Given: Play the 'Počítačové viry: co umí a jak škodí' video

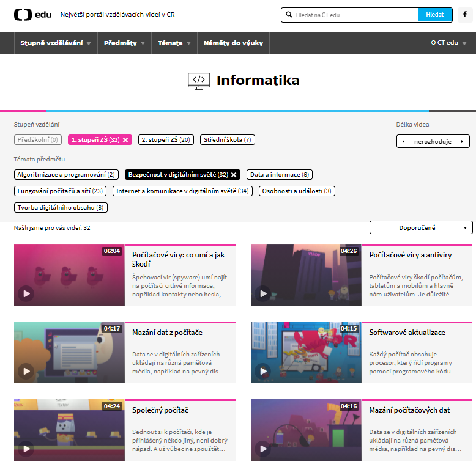Looking at the screenshot, I should pyautogui.click(x=25, y=293).
